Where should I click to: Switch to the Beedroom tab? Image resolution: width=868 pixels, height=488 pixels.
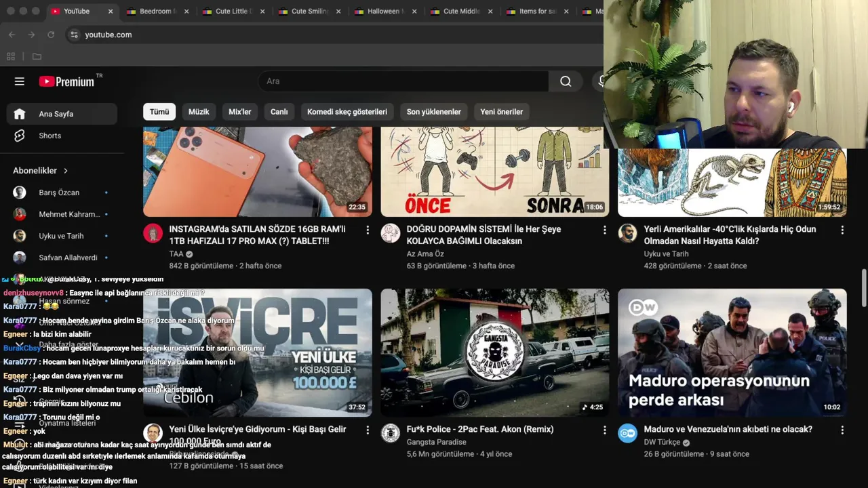point(159,12)
